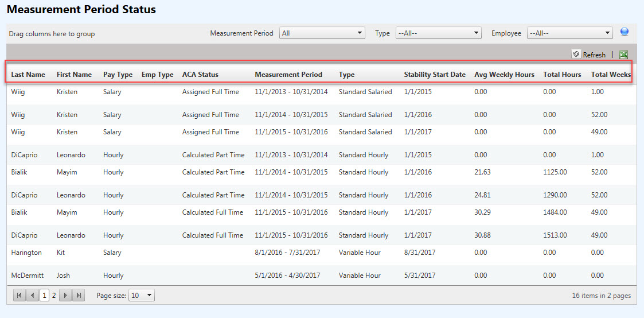Click the '16 items in 2 pages' status text
The image size is (644, 318).
point(602,296)
